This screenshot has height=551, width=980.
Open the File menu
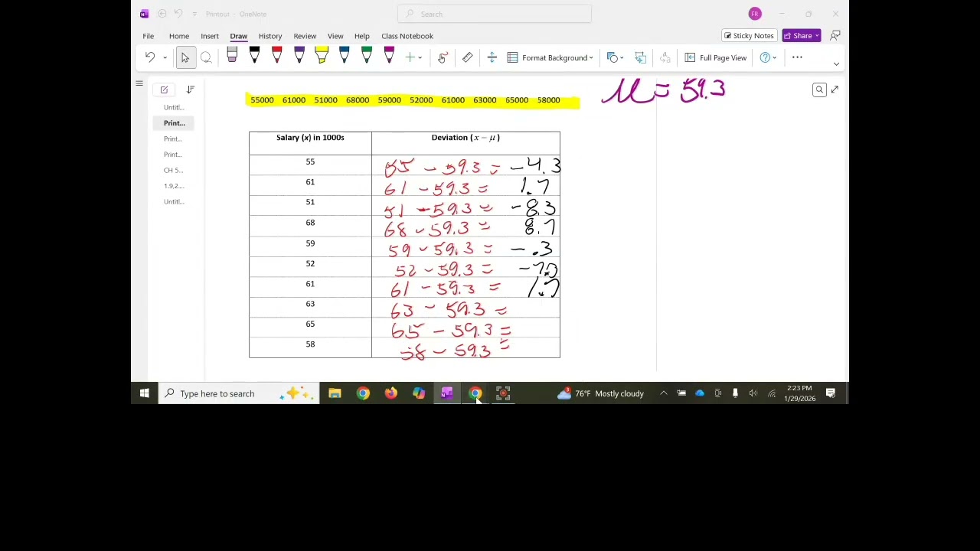click(x=148, y=36)
